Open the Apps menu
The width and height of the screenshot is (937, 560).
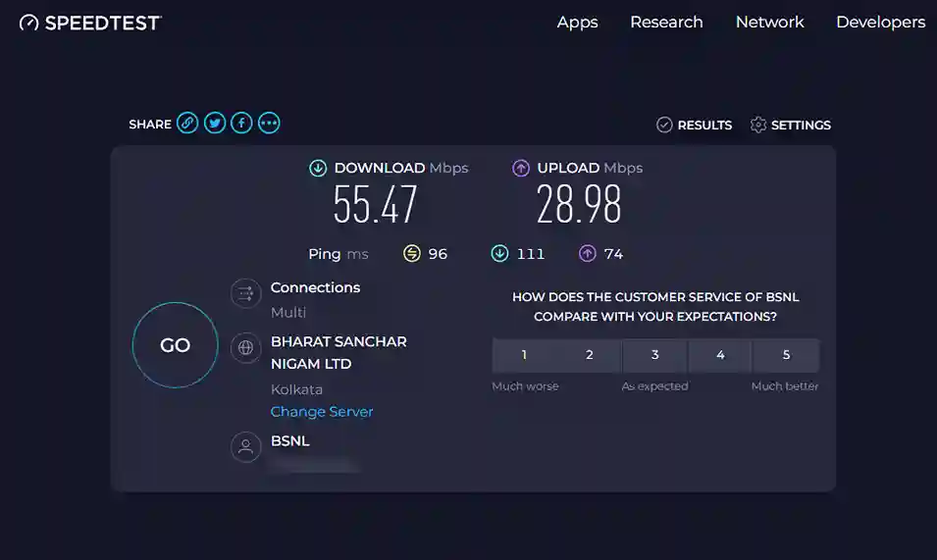coord(577,23)
